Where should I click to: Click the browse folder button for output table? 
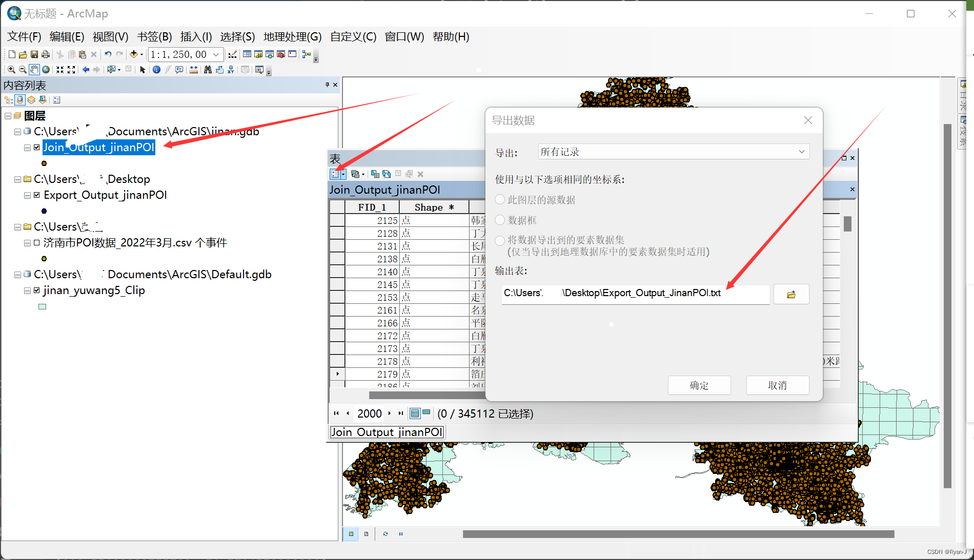[791, 294]
